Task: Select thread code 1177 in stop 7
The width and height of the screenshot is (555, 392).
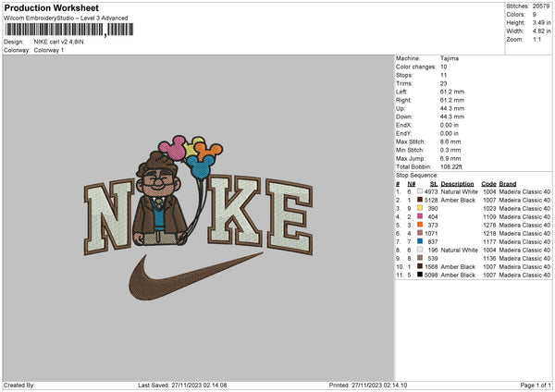Action: pyautogui.click(x=489, y=241)
